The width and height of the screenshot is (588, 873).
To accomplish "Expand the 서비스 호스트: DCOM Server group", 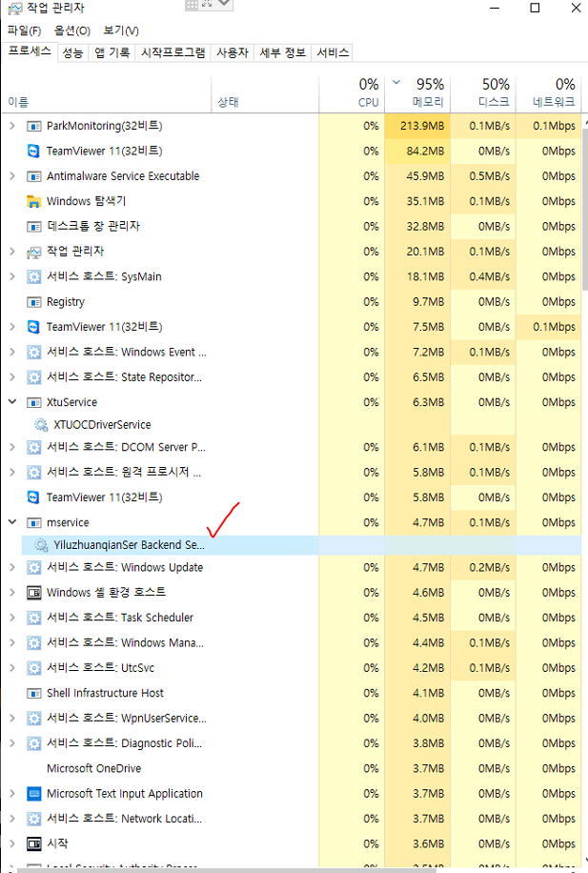I will pos(12,448).
